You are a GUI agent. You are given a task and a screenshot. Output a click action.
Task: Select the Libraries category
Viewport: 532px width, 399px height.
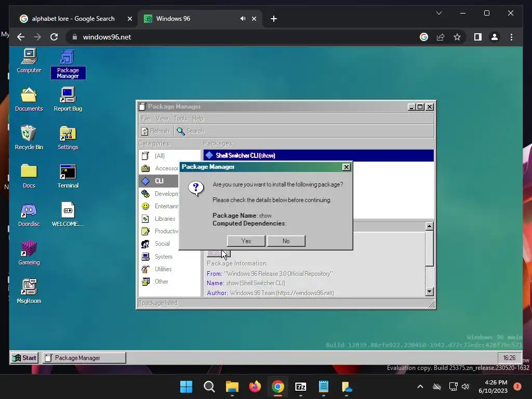click(158, 219)
